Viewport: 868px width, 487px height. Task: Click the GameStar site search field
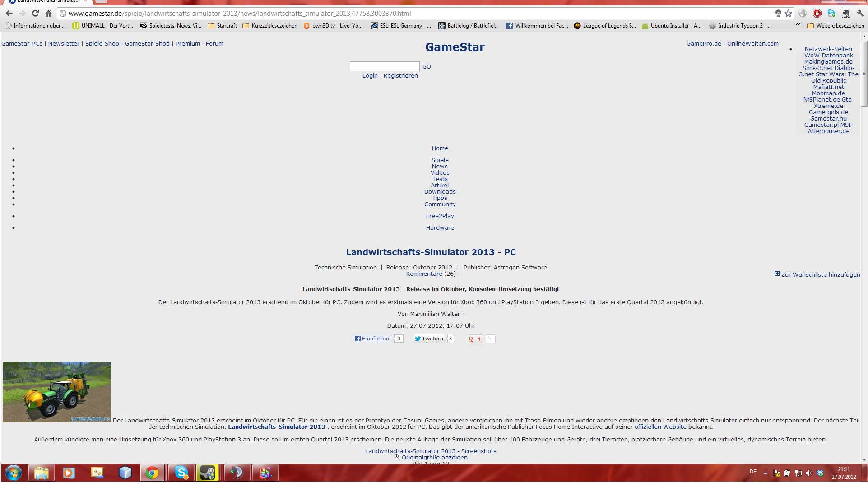coord(385,66)
